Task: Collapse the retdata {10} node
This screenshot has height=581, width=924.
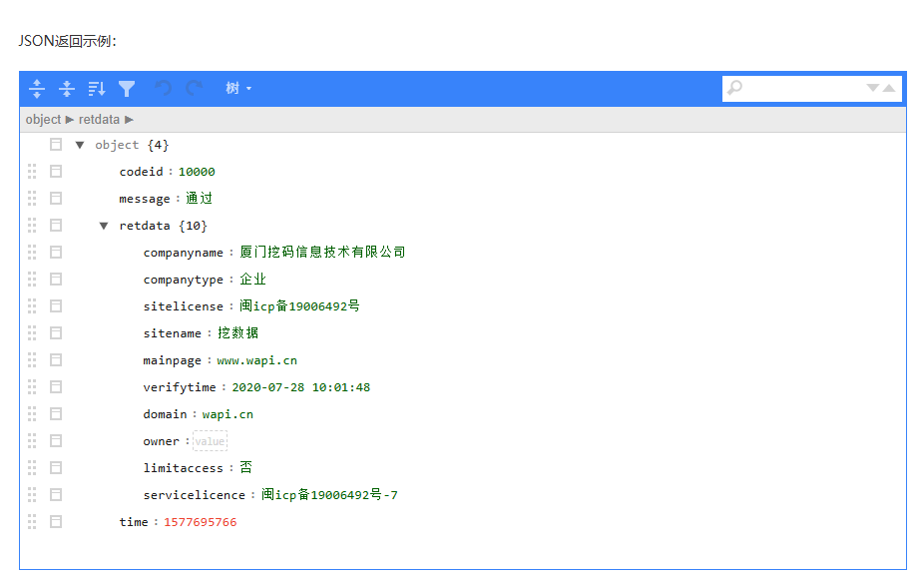Action: point(104,225)
